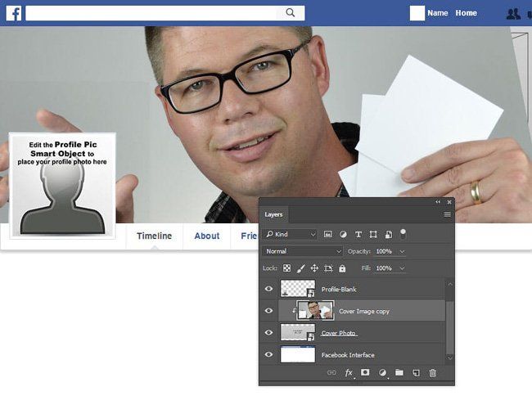The width and height of the screenshot is (532, 396).
Task: Open the Layers panel menu
Action: click(x=447, y=214)
